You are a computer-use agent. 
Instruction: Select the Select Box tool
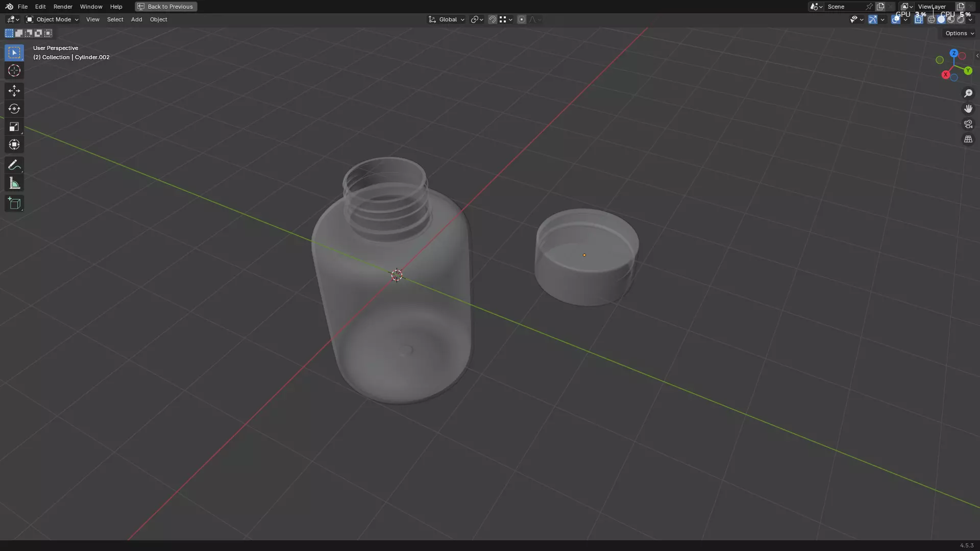click(14, 53)
